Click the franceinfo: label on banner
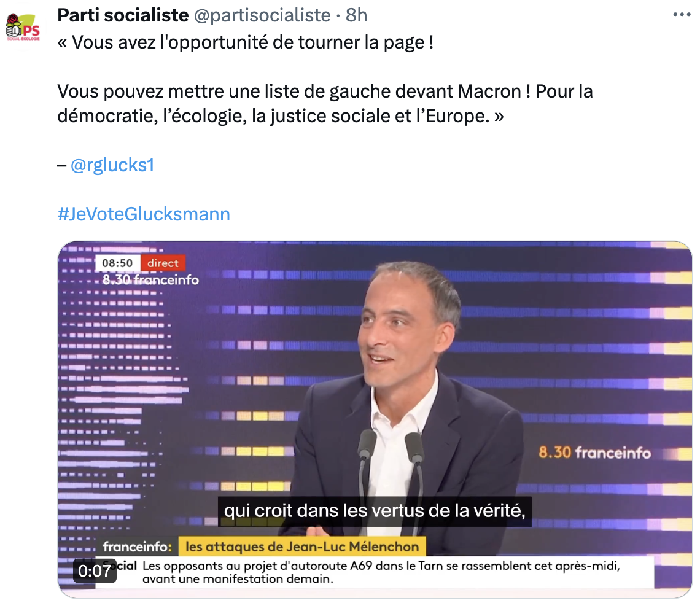The image size is (700, 603). pos(136,547)
